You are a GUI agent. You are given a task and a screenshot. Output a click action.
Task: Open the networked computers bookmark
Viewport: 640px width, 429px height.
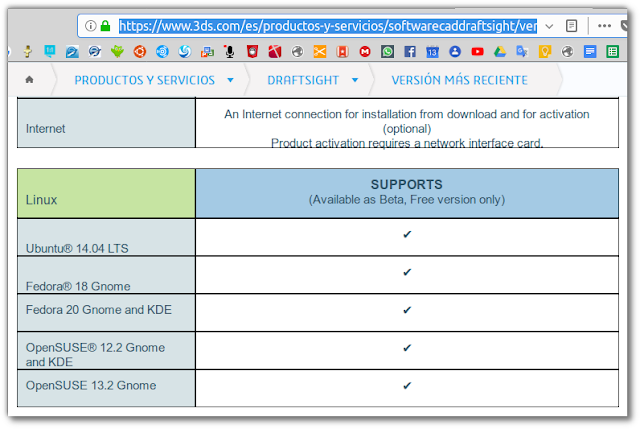tap(207, 52)
